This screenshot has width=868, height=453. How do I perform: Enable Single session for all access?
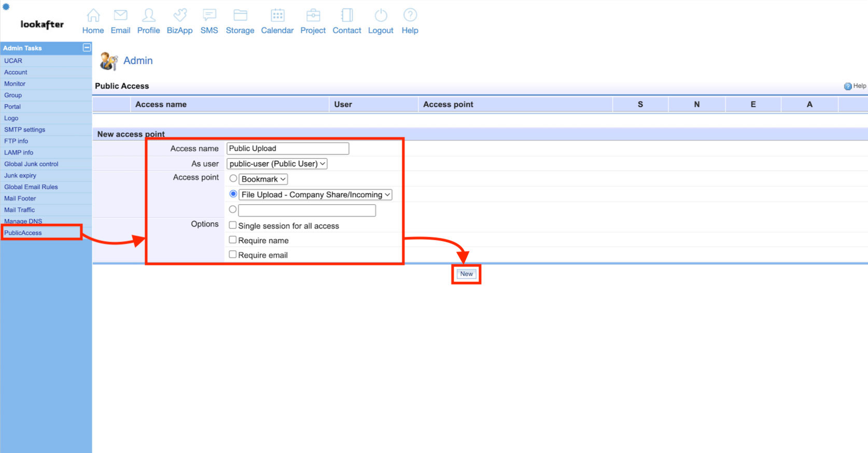[x=233, y=225]
